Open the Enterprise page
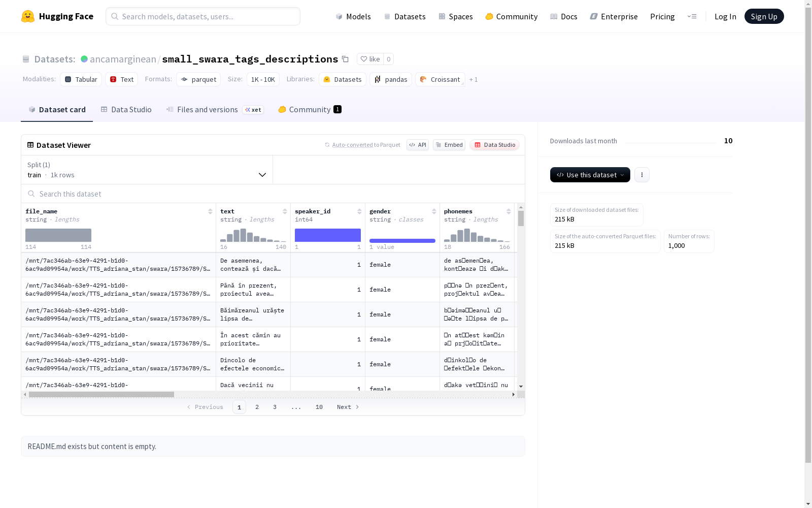 (614, 16)
